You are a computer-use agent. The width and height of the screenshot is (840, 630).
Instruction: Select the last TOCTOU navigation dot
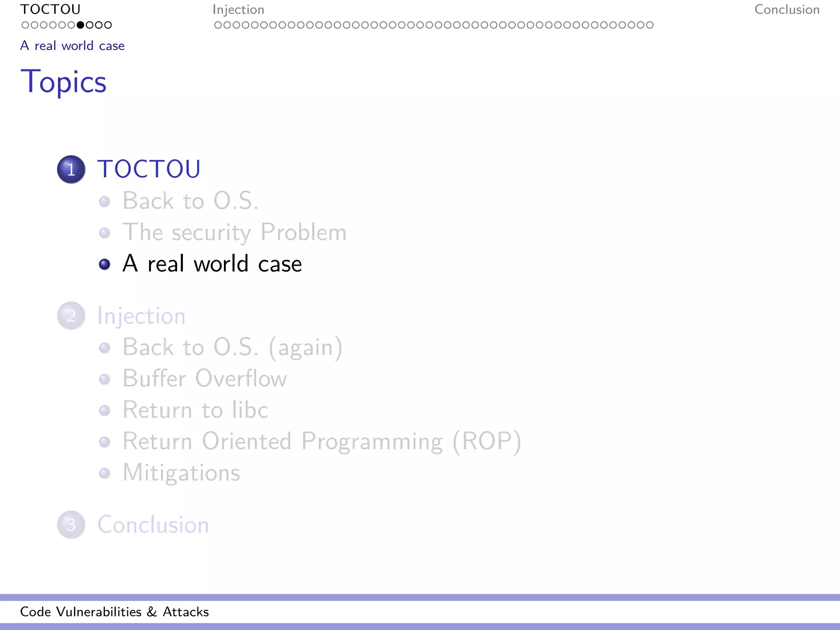click(x=108, y=25)
